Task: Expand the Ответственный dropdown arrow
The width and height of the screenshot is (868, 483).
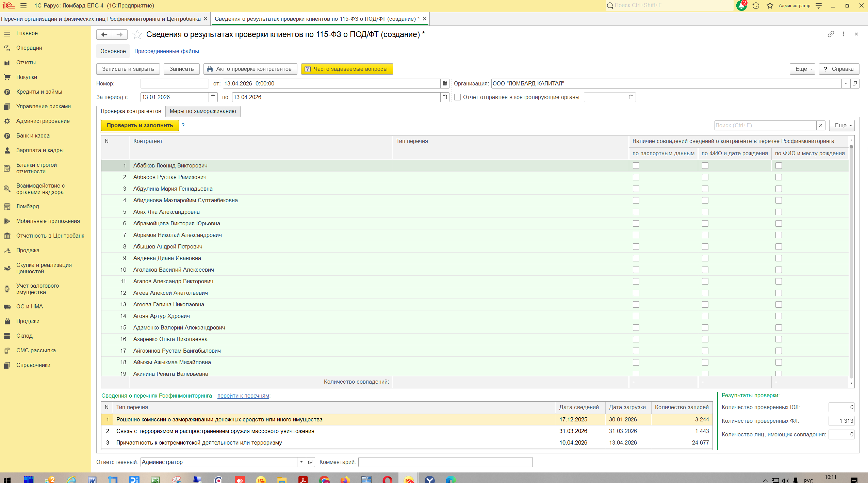Action: [301, 462]
